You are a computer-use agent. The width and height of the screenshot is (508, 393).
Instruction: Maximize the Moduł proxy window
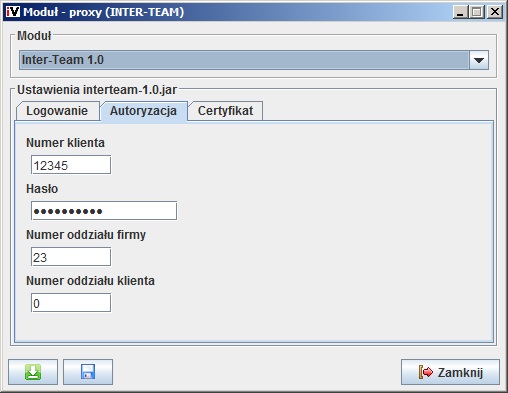[477, 12]
